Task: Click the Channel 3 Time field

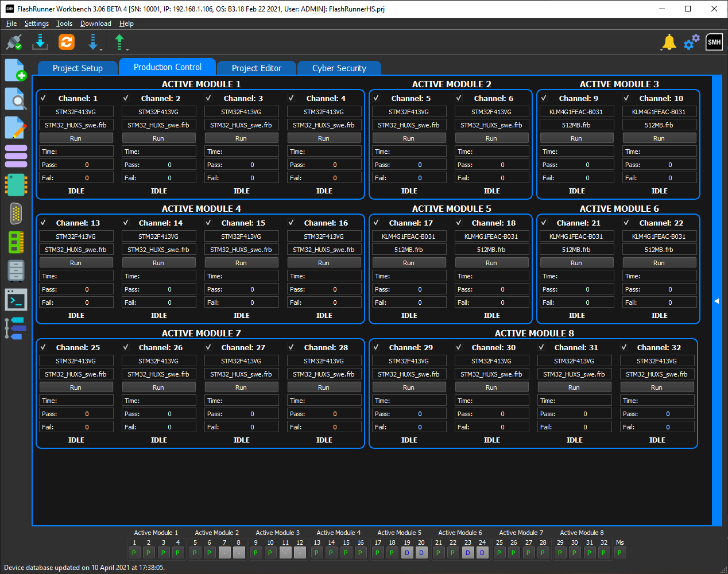Action: [241, 152]
